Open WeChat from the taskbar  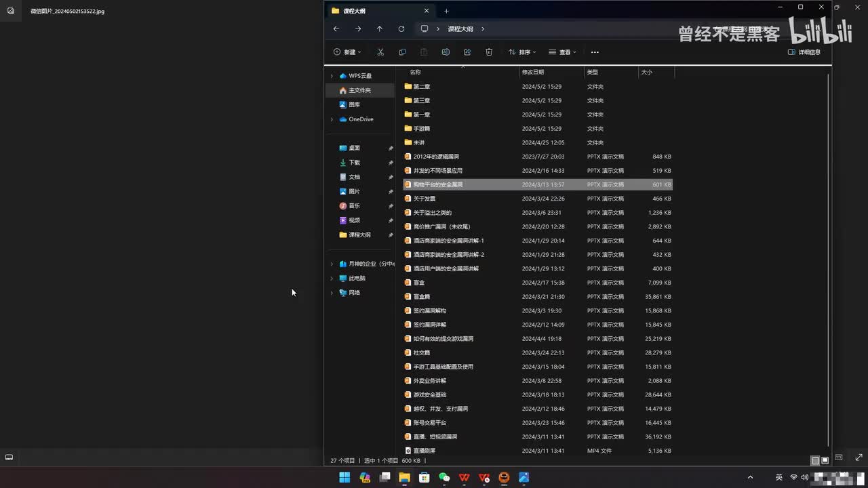coord(444,477)
